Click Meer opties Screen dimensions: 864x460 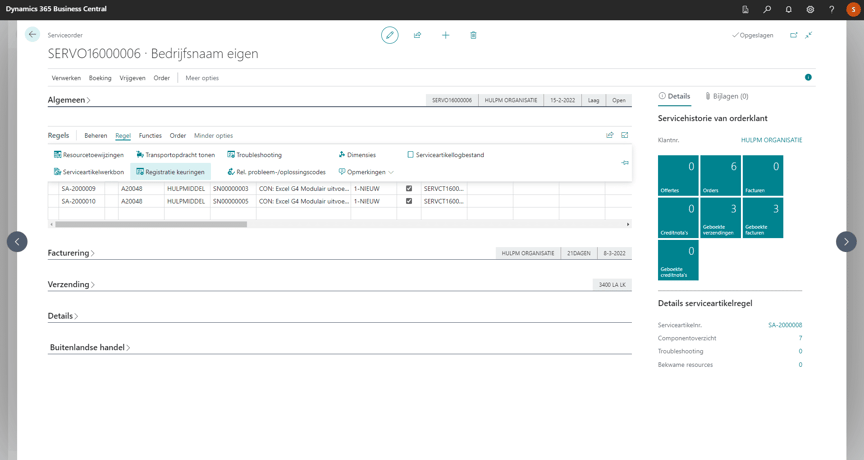pyautogui.click(x=202, y=78)
